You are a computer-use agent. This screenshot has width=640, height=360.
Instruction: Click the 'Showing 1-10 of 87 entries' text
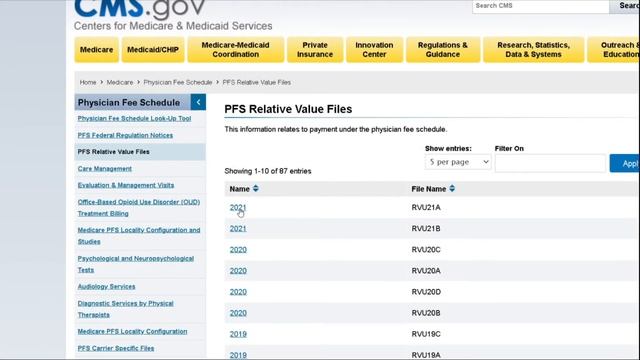[268, 171]
